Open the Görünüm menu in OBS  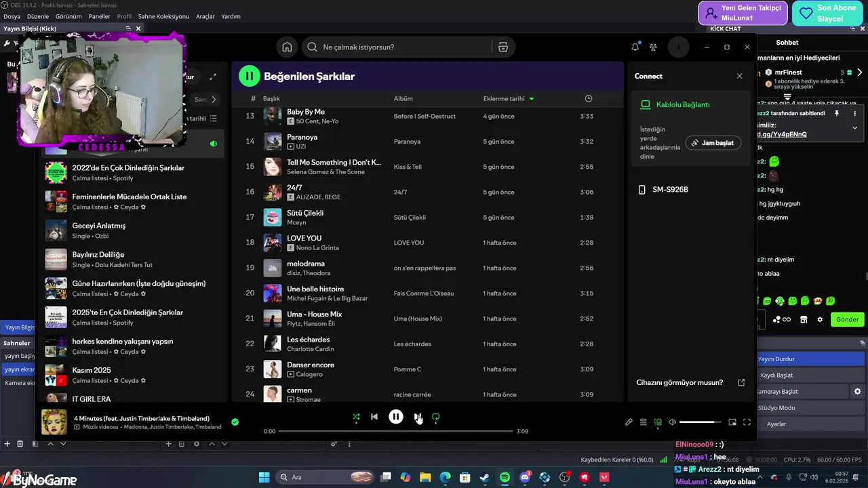[68, 16]
